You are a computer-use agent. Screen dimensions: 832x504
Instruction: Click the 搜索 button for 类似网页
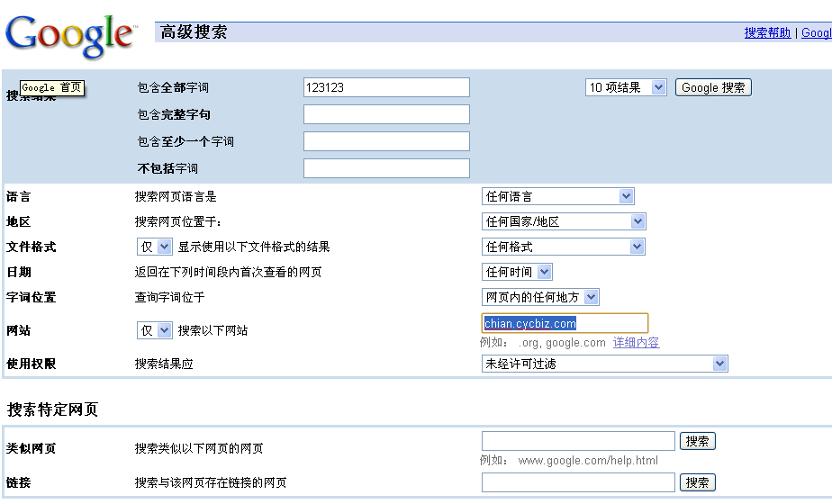(x=697, y=441)
